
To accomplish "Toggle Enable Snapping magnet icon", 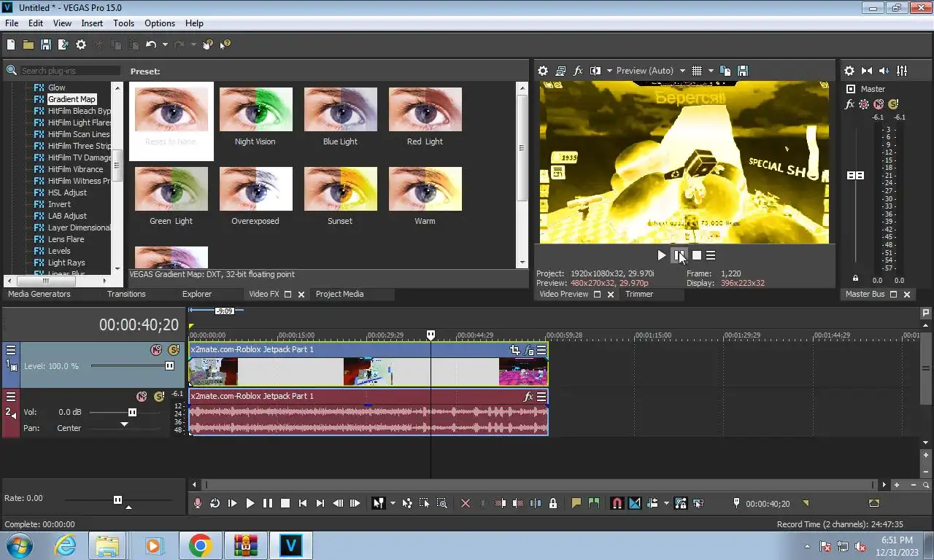I will pos(617,503).
